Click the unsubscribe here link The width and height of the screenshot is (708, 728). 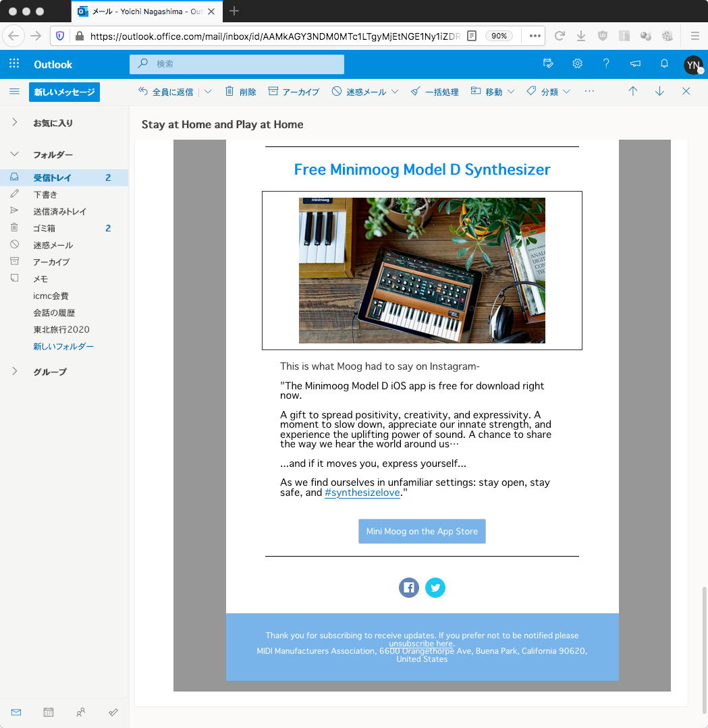click(x=421, y=644)
